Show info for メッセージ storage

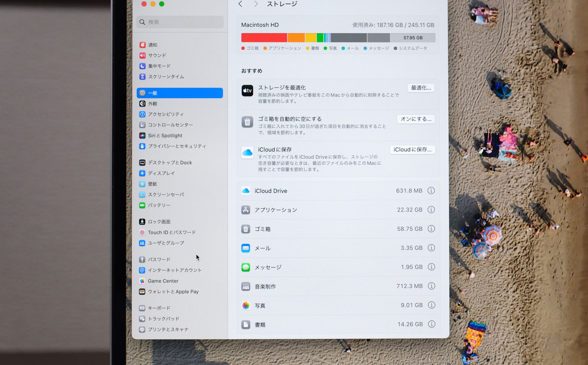pyautogui.click(x=431, y=267)
